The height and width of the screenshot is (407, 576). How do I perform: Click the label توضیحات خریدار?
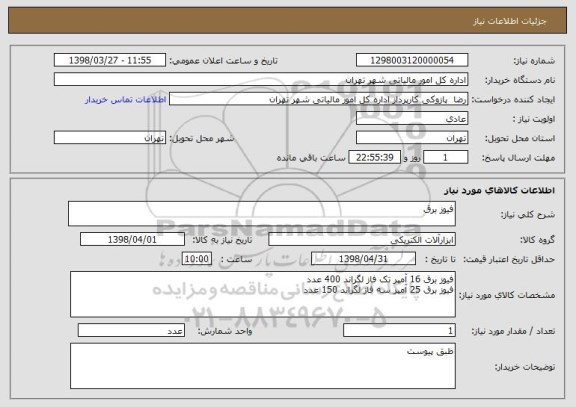click(525, 367)
